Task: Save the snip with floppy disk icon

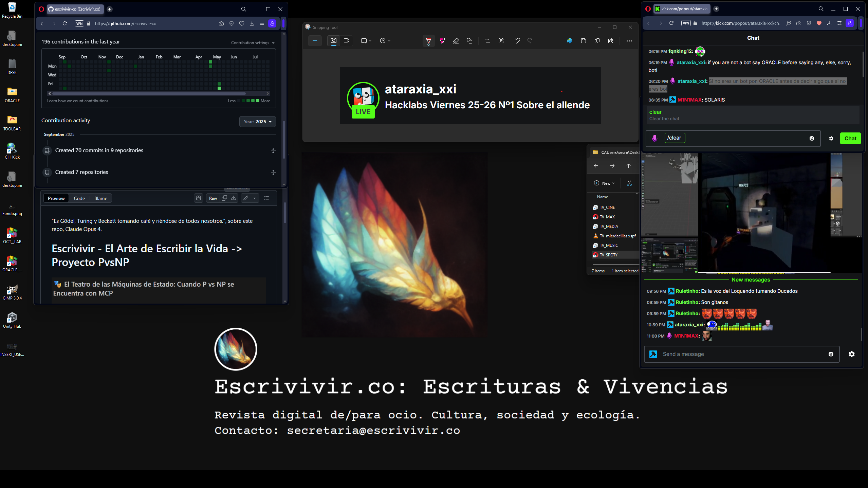Action: click(584, 41)
